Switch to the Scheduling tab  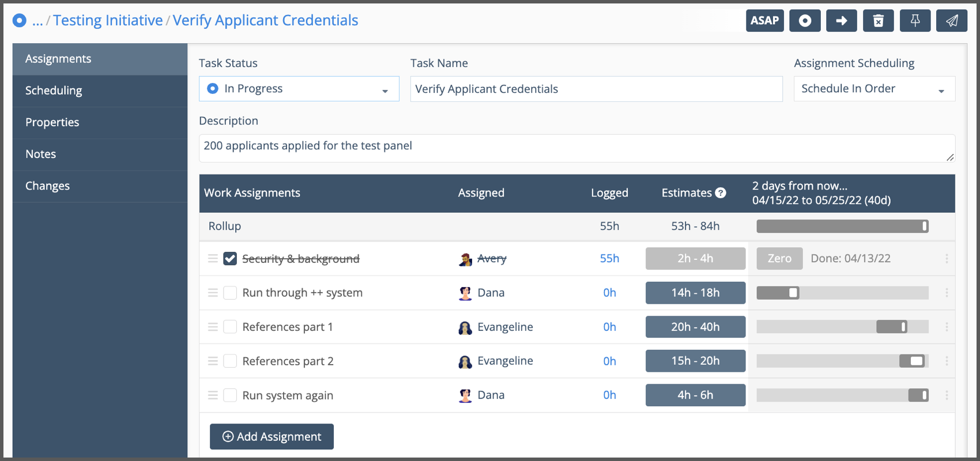(x=54, y=90)
